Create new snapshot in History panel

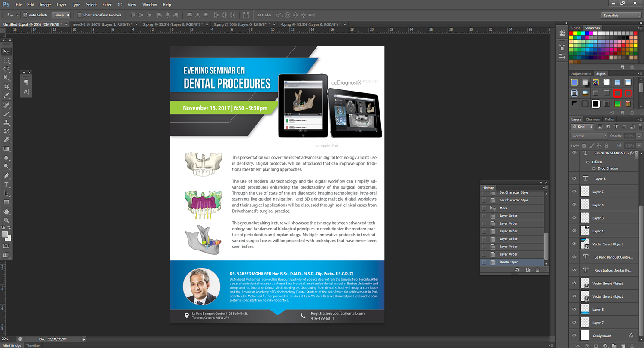(528, 270)
